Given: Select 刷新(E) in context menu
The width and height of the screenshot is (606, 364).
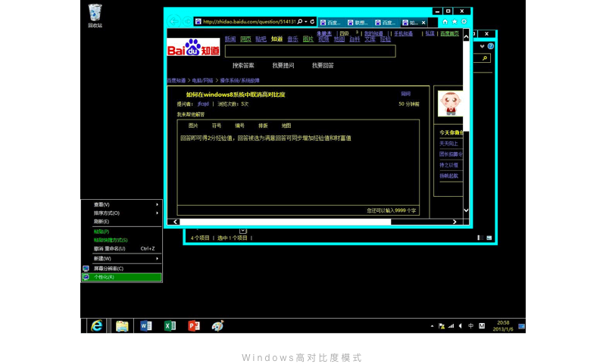Looking at the screenshot, I should click(121, 222).
